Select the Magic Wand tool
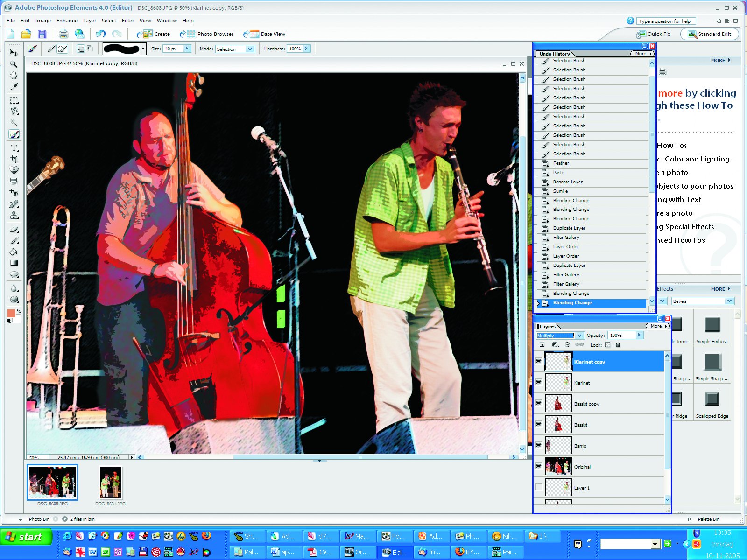747x560 pixels. pyautogui.click(x=14, y=123)
